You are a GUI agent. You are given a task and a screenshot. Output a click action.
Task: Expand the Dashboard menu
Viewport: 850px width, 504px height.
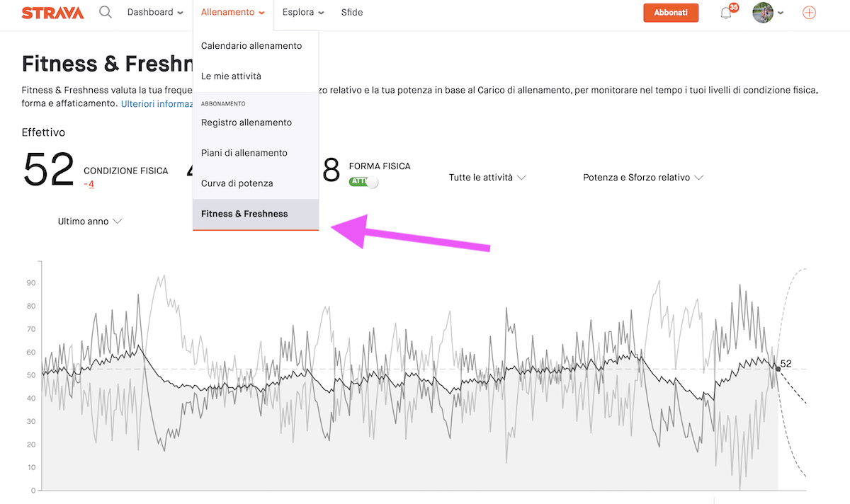click(155, 12)
